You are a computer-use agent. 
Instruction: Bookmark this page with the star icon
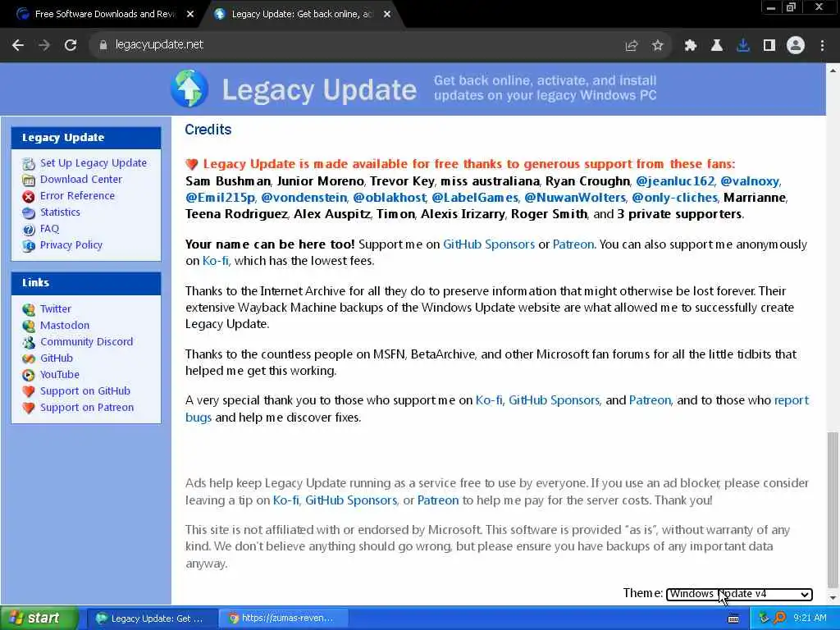657,46
